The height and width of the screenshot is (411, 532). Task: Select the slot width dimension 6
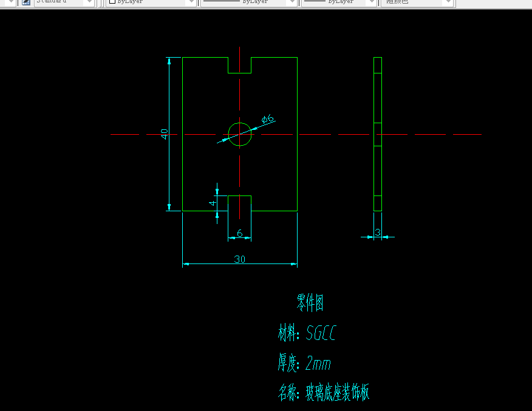coord(239,233)
